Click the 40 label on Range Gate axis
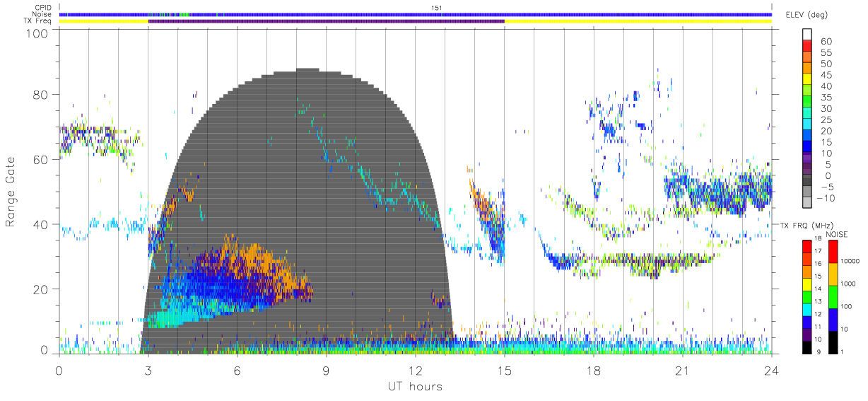The width and height of the screenshot is (868, 401). click(x=41, y=224)
